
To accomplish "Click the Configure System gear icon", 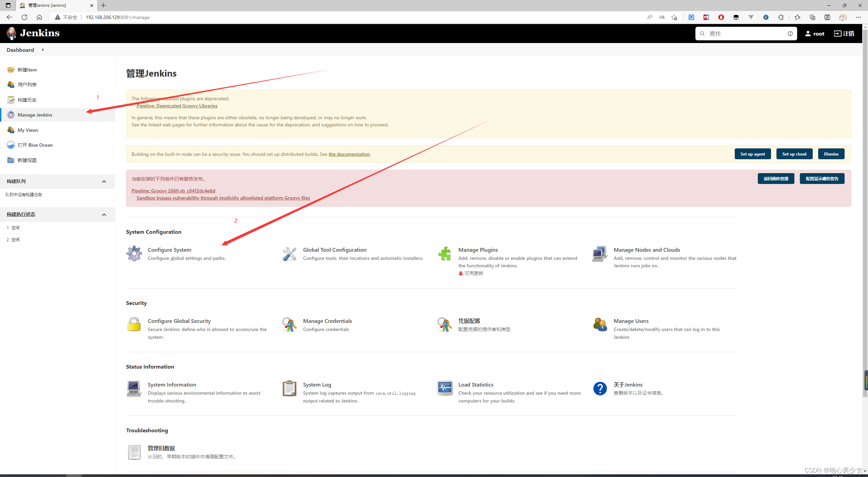I will click(134, 253).
